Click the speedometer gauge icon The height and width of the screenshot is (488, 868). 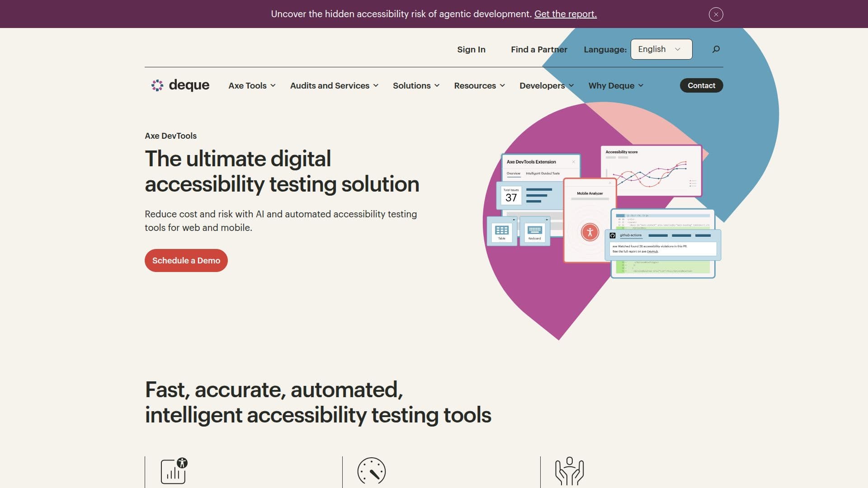[371, 471]
